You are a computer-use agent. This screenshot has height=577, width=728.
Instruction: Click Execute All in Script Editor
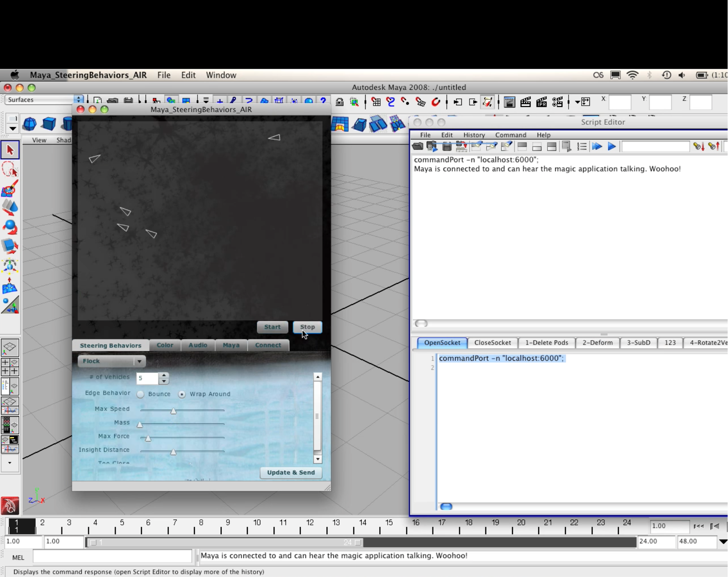pos(597,146)
